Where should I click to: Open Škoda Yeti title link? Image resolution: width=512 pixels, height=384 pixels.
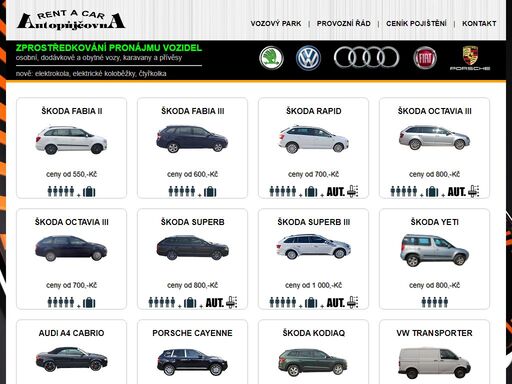pyautogui.click(x=435, y=222)
